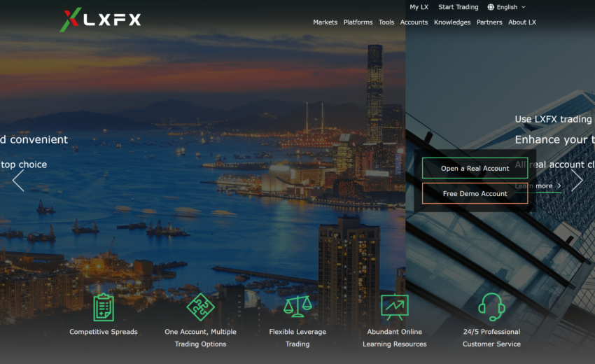
Task: Click the globe language icon
Action: 491,7
